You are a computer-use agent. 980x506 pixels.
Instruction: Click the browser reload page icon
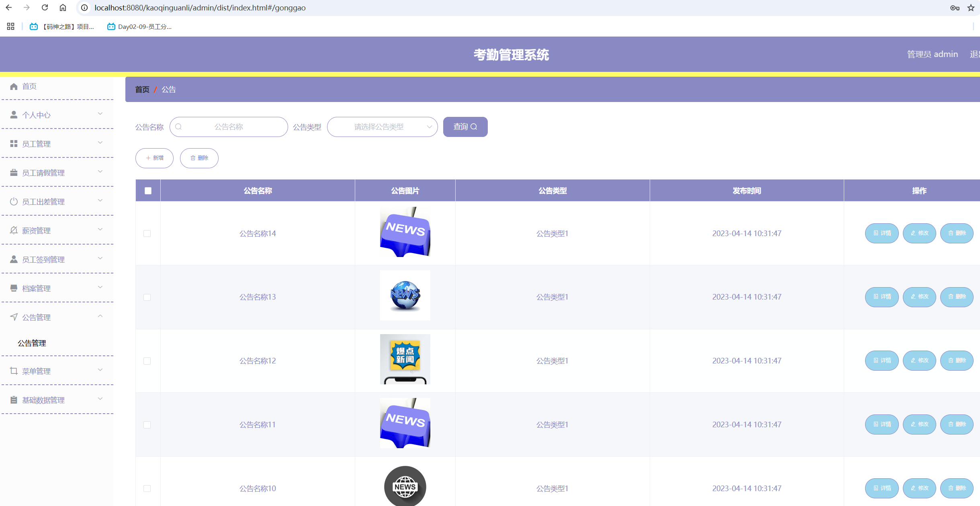tap(45, 8)
